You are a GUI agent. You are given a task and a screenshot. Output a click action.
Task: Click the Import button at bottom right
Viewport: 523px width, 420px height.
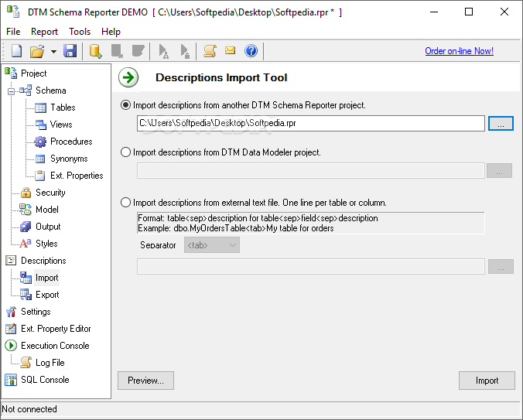tap(487, 381)
